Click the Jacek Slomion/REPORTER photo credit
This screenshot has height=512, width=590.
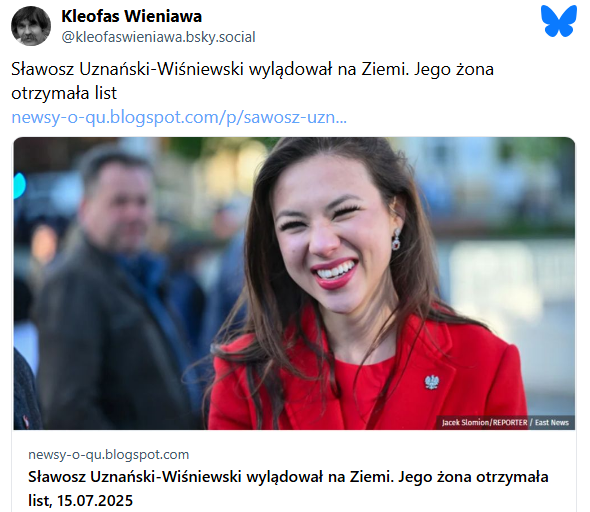coord(485,422)
